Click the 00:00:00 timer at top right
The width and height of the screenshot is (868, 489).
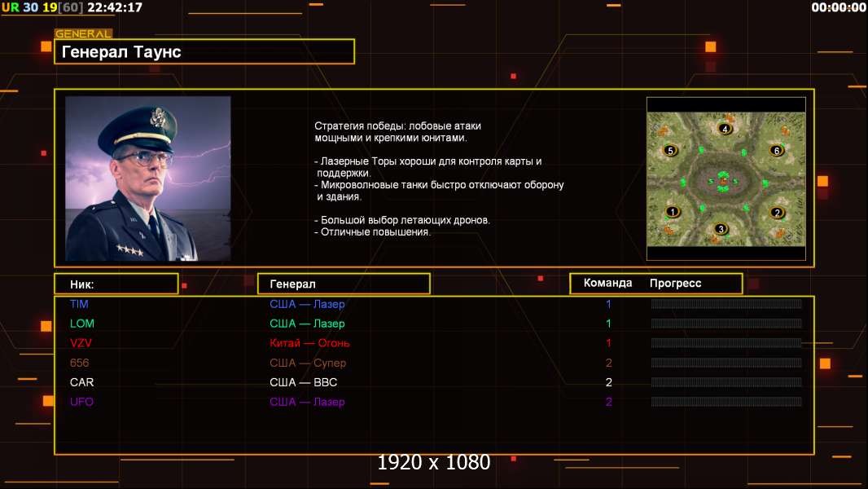[x=838, y=7]
